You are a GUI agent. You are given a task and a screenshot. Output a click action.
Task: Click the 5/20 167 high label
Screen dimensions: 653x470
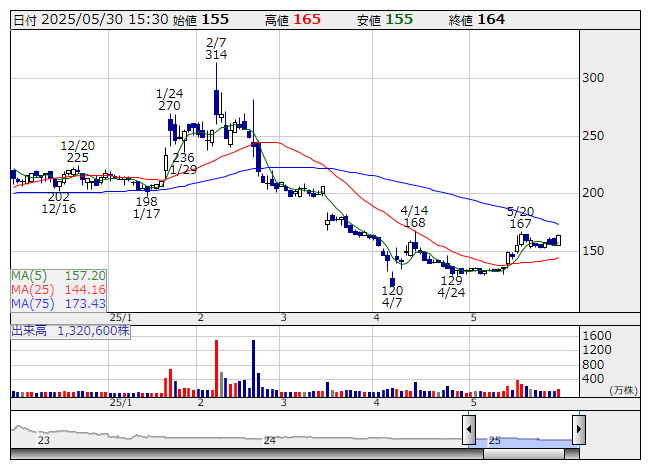click(521, 218)
